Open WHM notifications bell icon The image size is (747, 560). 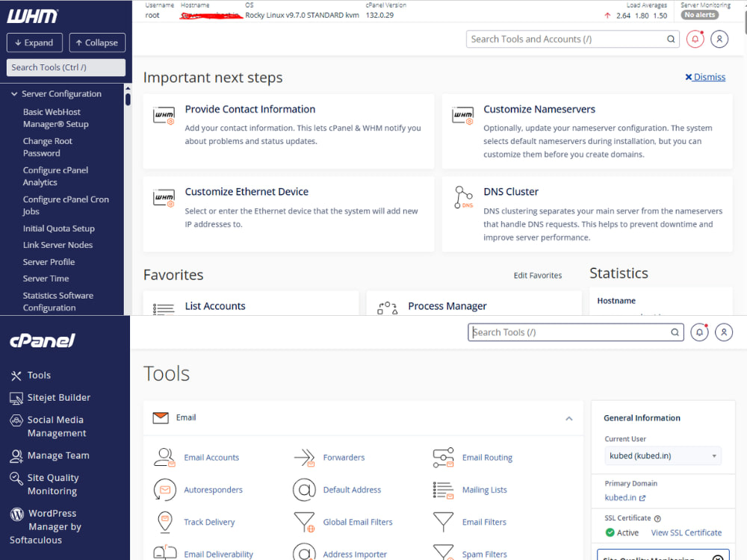click(x=695, y=39)
